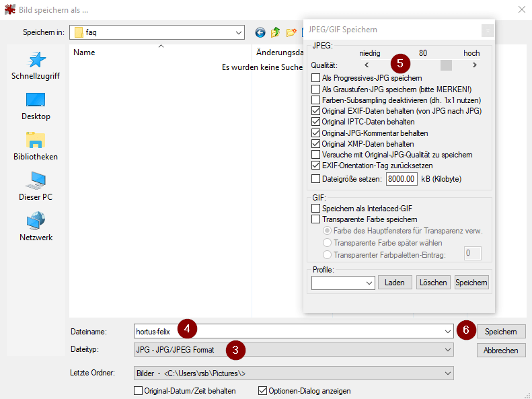Open Bibliotheken location
The image size is (532, 399).
(36, 147)
